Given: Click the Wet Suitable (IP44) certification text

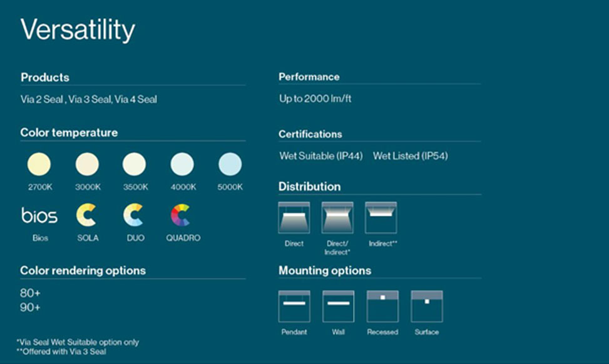Looking at the screenshot, I should (x=321, y=156).
